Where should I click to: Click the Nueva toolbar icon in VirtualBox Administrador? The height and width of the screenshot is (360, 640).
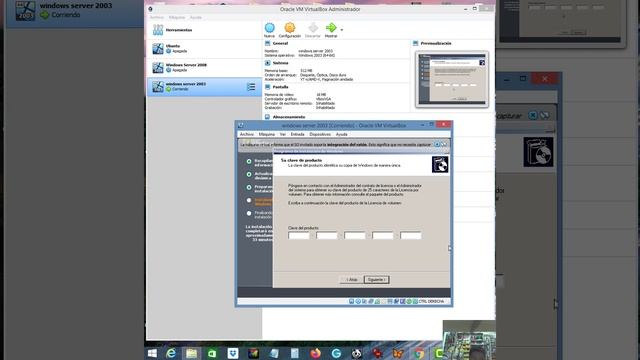(269, 28)
